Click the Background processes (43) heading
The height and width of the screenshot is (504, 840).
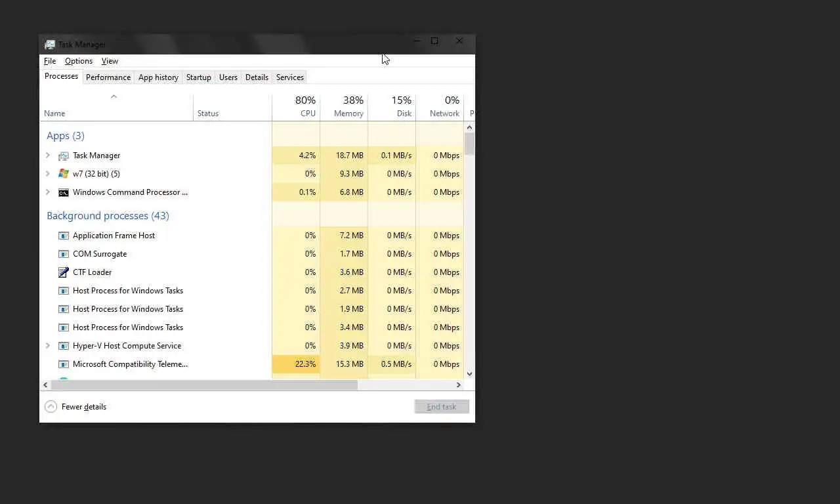click(x=108, y=216)
